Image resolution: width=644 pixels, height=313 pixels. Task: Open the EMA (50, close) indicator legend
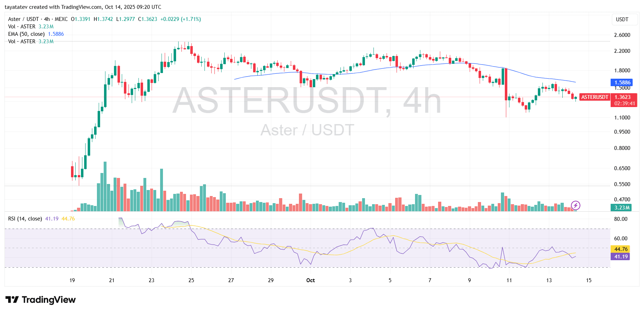(27, 34)
